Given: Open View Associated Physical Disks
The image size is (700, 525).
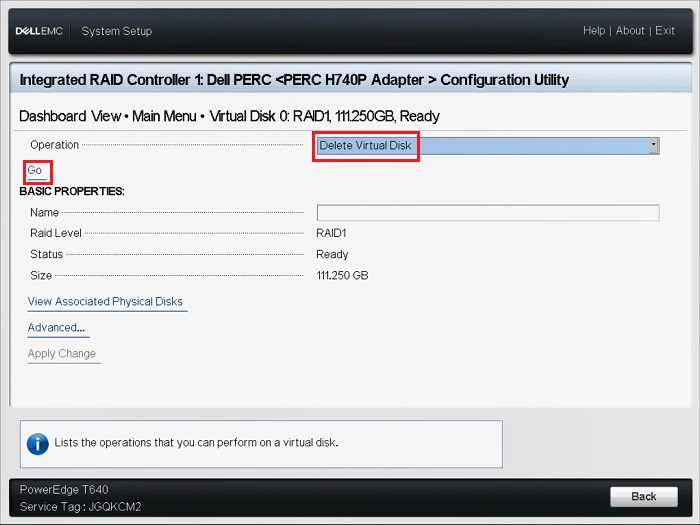Looking at the screenshot, I should 105,301.
